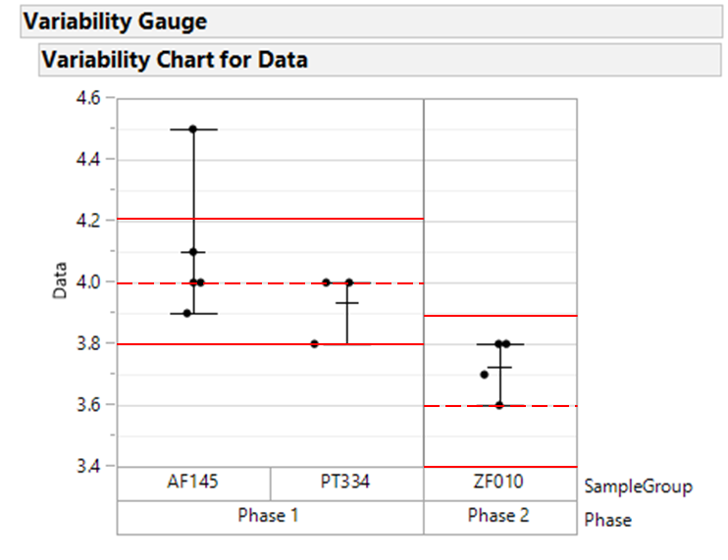Select the Phase 1 grouping cell
The width and height of the screenshot is (728, 560).
click(270, 517)
